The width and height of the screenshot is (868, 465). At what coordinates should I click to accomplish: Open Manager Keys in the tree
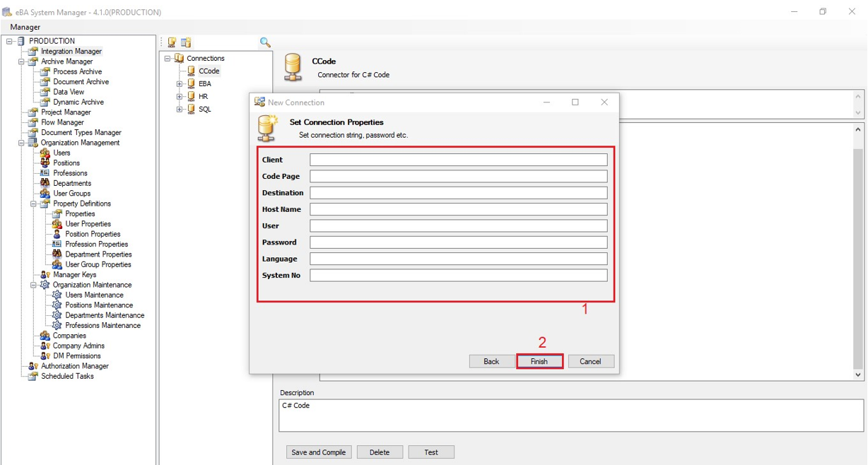[x=74, y=275]
